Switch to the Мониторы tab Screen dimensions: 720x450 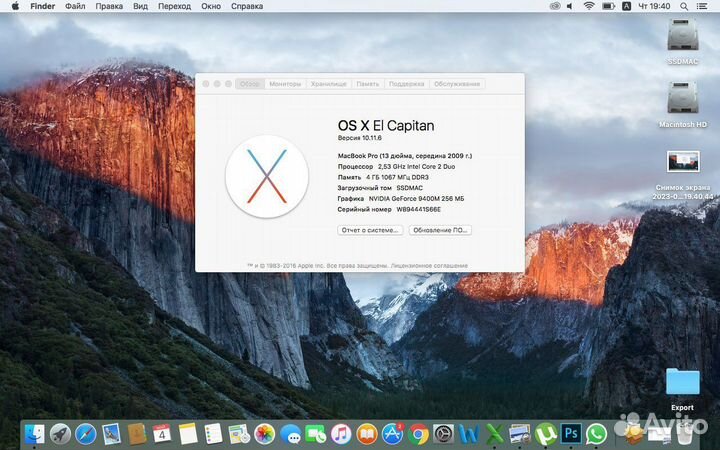pyautogui.click(x=285, y=84)
